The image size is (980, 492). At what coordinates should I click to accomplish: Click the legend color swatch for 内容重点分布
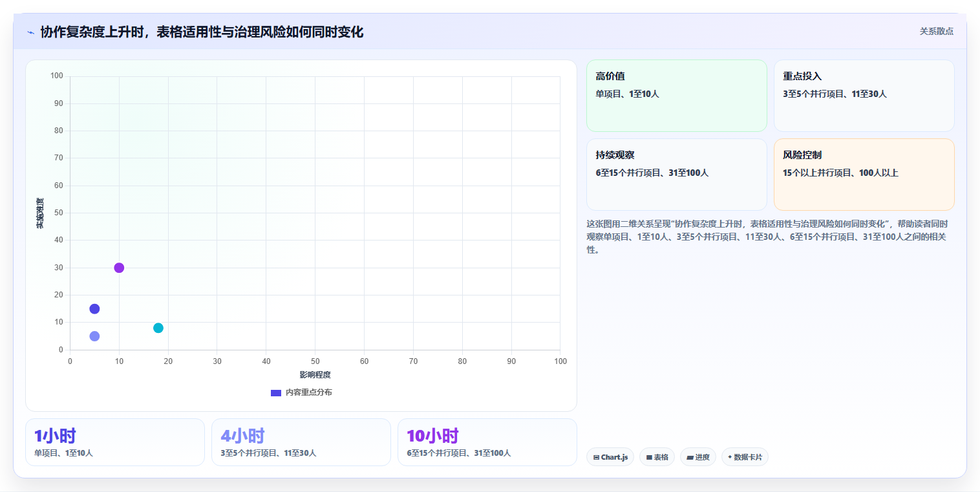pos(276,392)
